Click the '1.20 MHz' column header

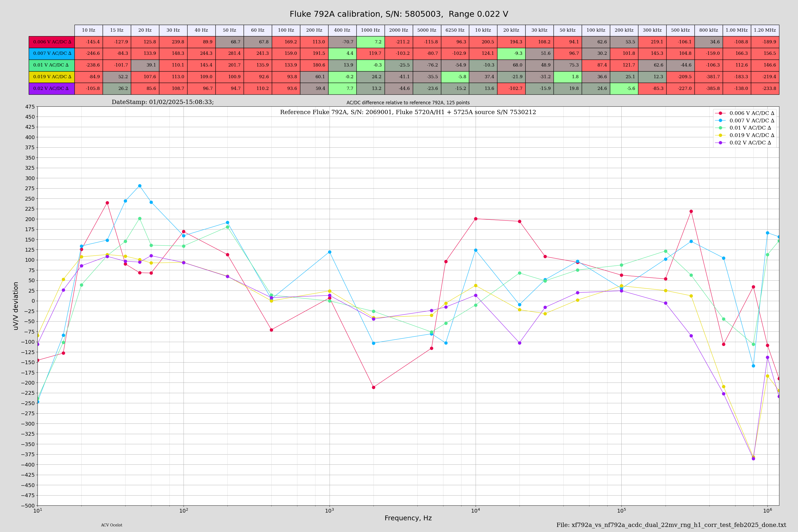765,31
